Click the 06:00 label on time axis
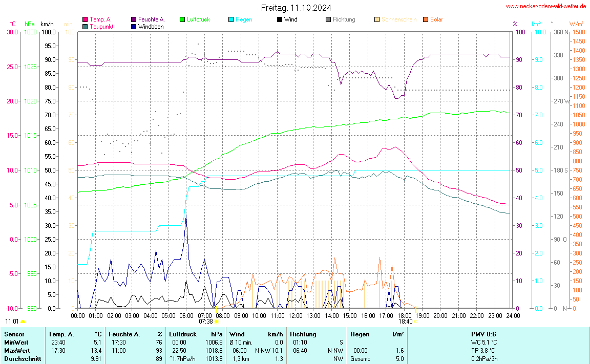The image size is (590, 364). [186, 315]
